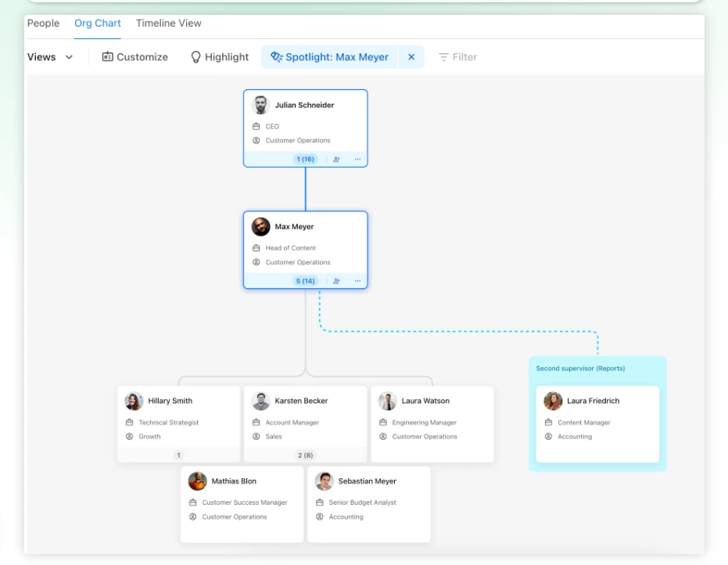Click Laura Friedrich's avatar
The height and width of the screenshot is (565, 728).
point(553,401)
